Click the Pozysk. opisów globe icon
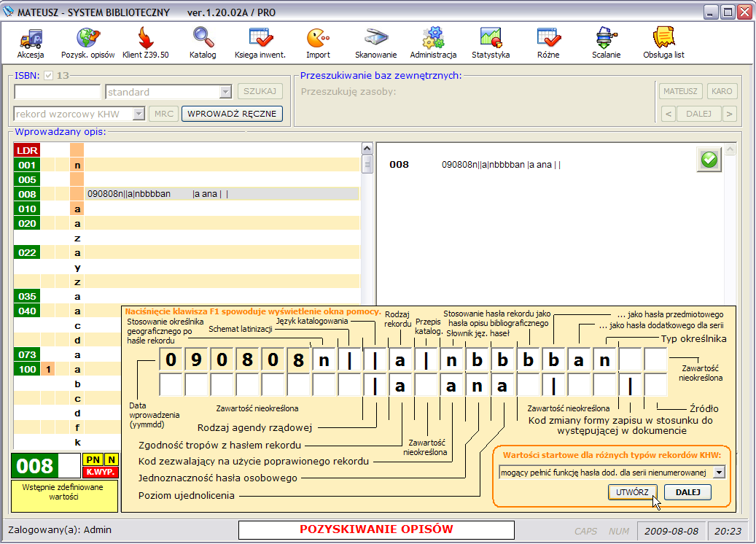The width and height of the screenshot is (756, 544). click(x=87, y=37)
